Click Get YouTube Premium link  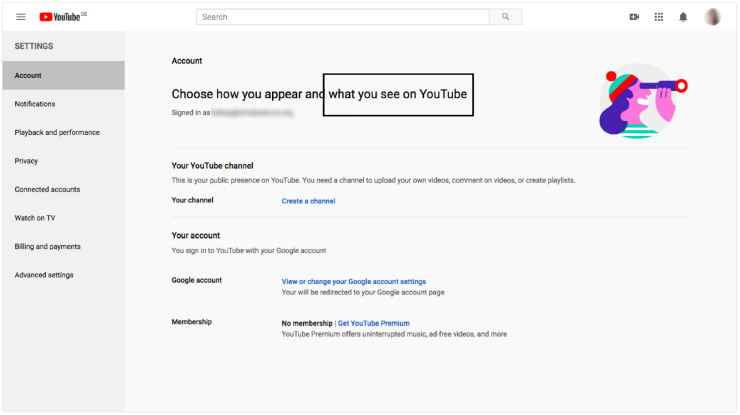[x=373, y=323]
